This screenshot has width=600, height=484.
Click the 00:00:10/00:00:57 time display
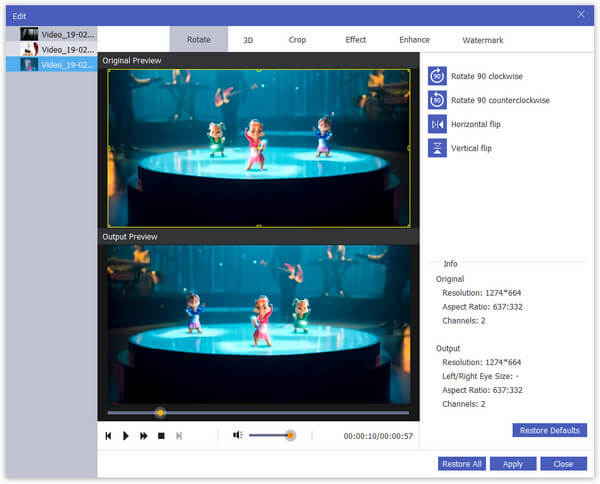click(378, 436)
